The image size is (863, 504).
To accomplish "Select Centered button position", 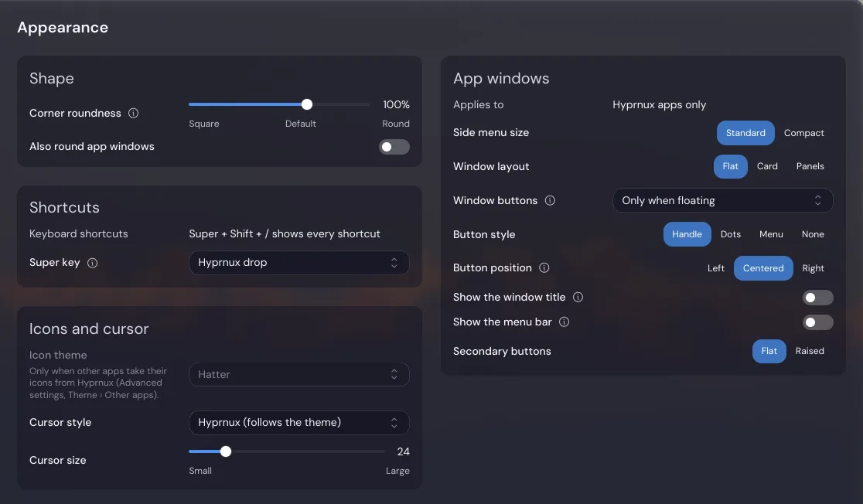I will (x=762, y=268).
